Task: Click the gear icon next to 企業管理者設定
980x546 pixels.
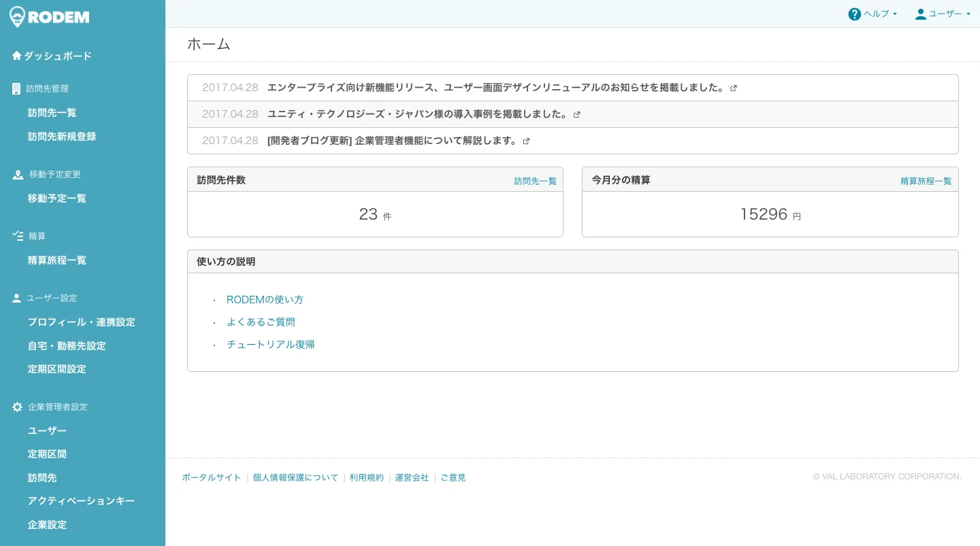Action: click(x=18, y=407)
